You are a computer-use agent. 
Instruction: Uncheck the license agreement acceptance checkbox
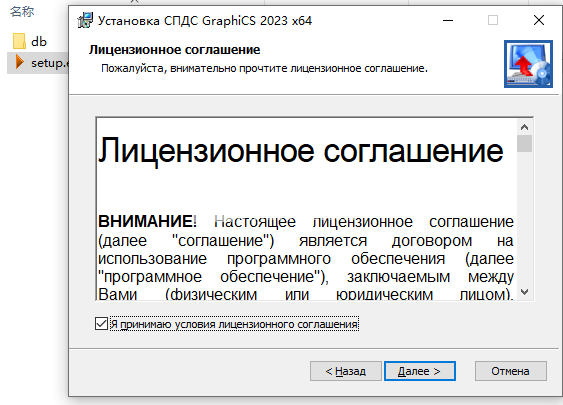(x=101, y=323)
